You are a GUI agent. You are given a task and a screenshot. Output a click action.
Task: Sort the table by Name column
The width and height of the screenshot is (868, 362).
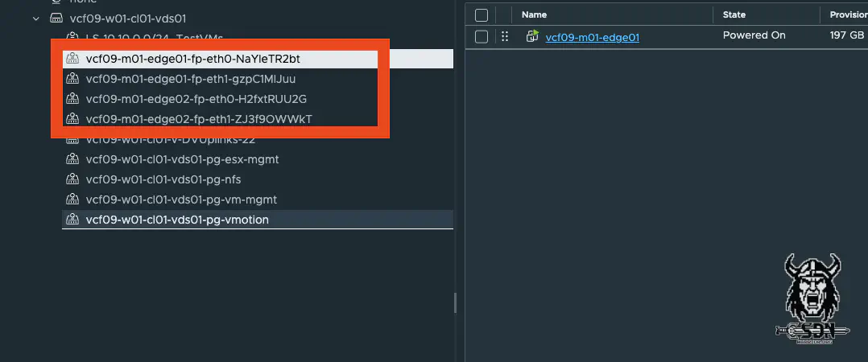(x=534, y=14)
